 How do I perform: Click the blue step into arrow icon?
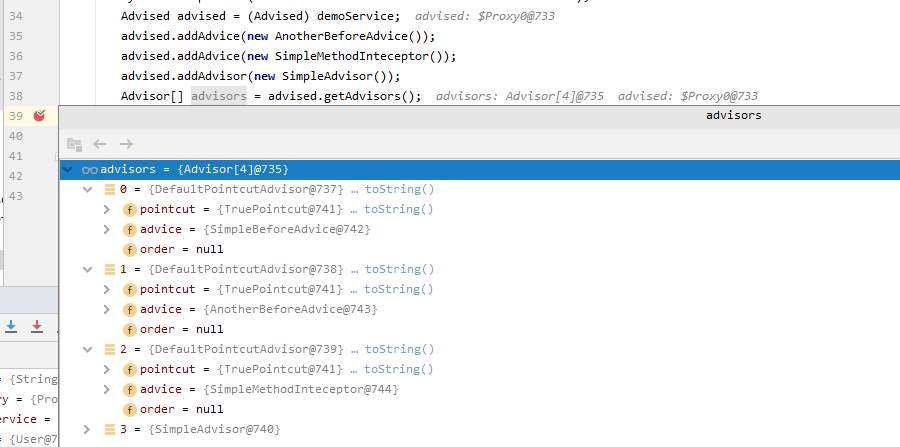coord(11,326)
